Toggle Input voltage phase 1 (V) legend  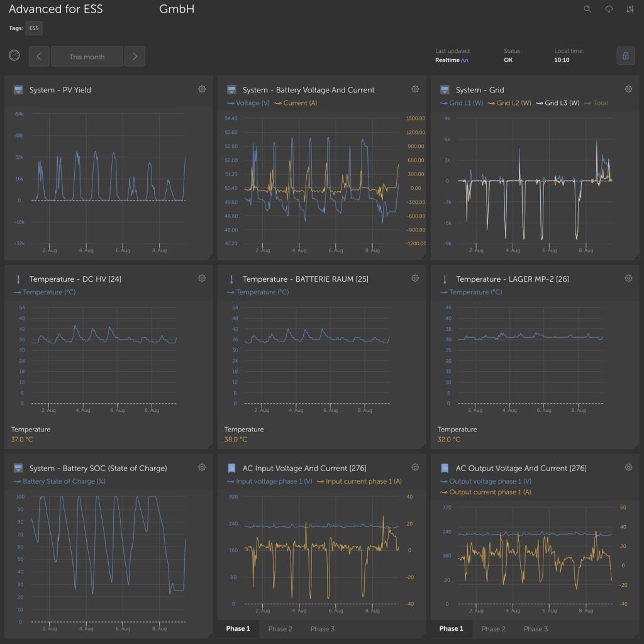click(x=269, y=481)
